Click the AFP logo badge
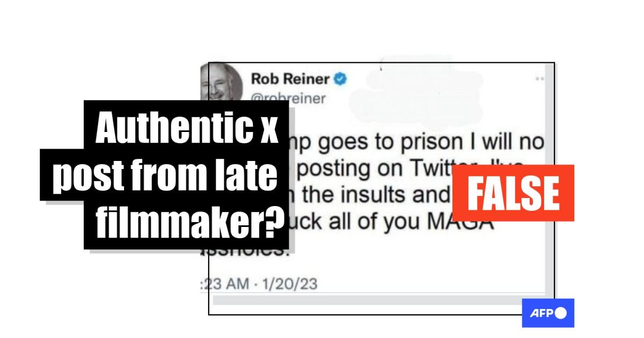Image resolution: width=644 pixels, height=338 pixels. click(548, 313)
